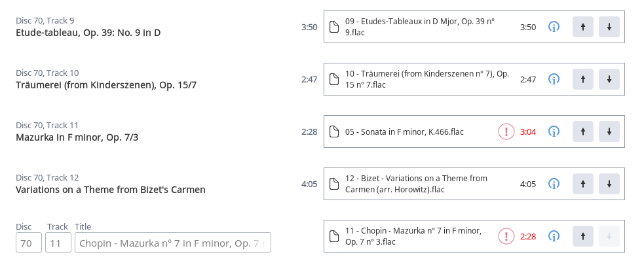
Task: Move 10 Träumerei file down
Action: 609,79
